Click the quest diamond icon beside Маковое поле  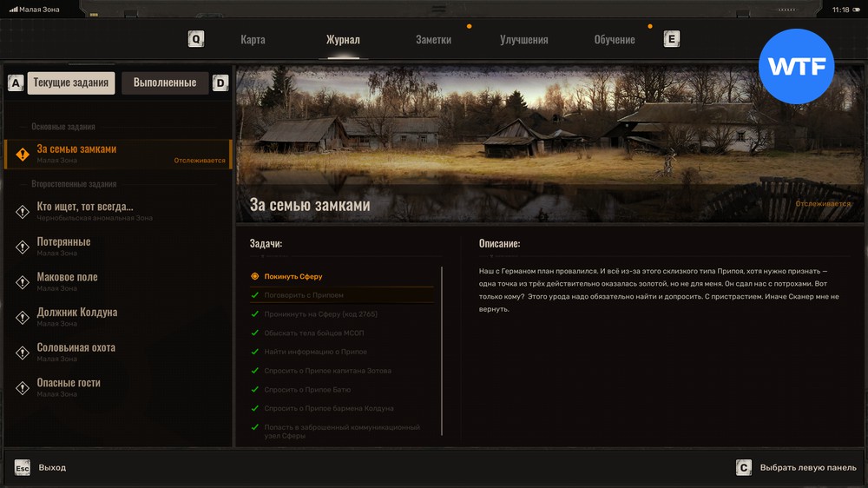(x=23, y=282)
